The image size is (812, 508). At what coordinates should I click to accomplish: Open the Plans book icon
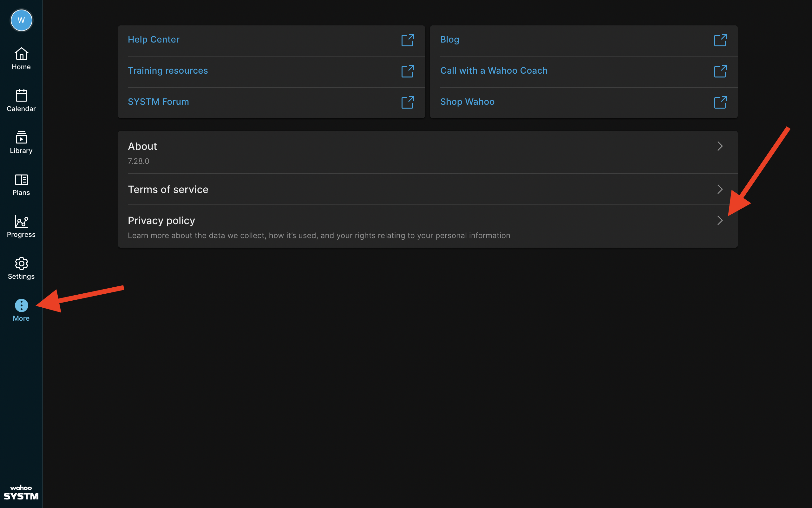click(21, 179)
